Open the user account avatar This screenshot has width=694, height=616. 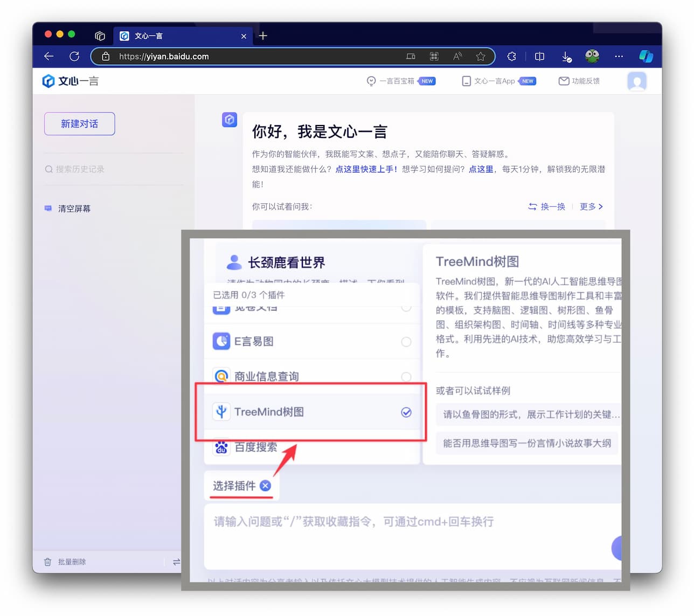(x=637, y=81)
